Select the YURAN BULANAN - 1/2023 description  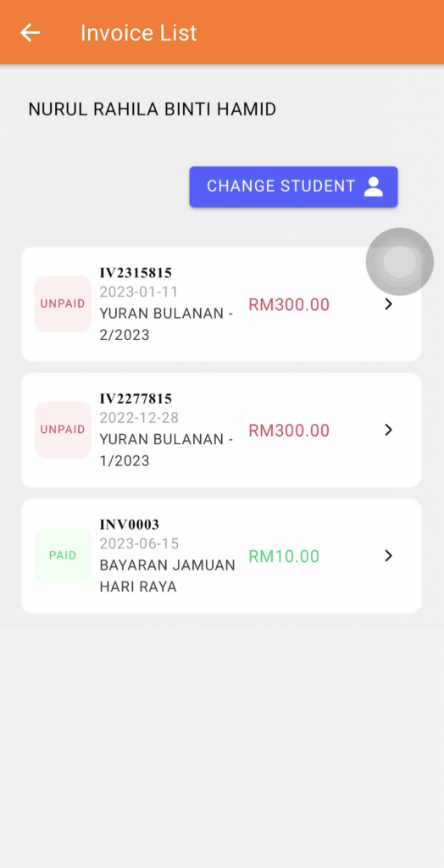pyautogui.click(x=167, y=450)
